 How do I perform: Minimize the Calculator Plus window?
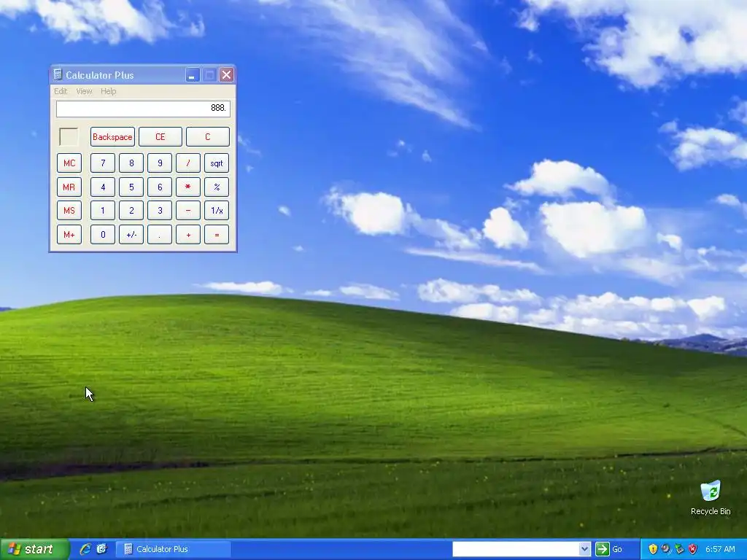click(193, 75)
